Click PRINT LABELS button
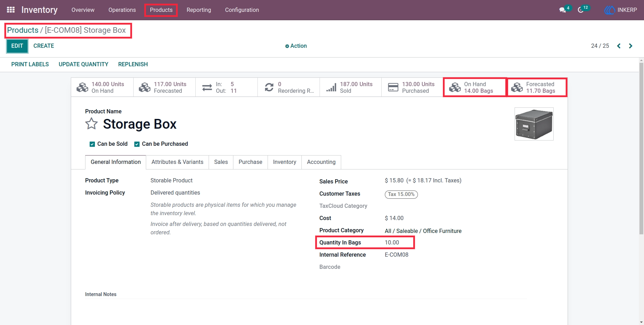This screenshot has height=325, width=644. [30, 65]
